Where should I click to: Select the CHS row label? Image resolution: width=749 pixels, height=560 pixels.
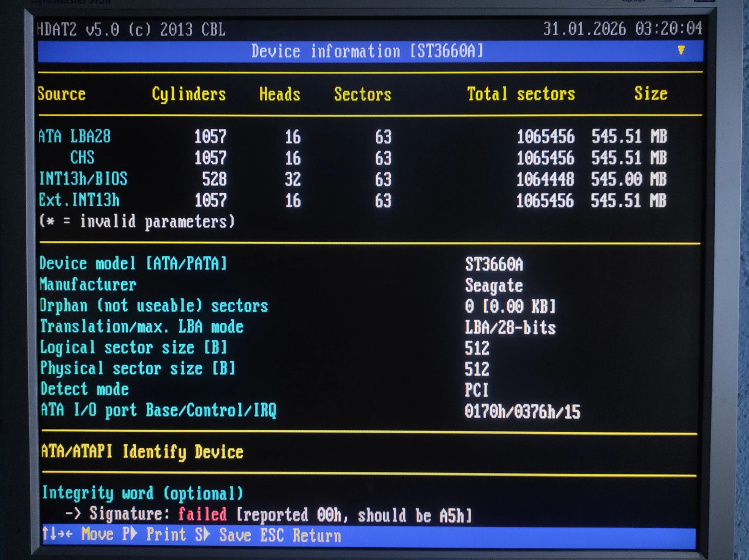click(x=82, y=157)
